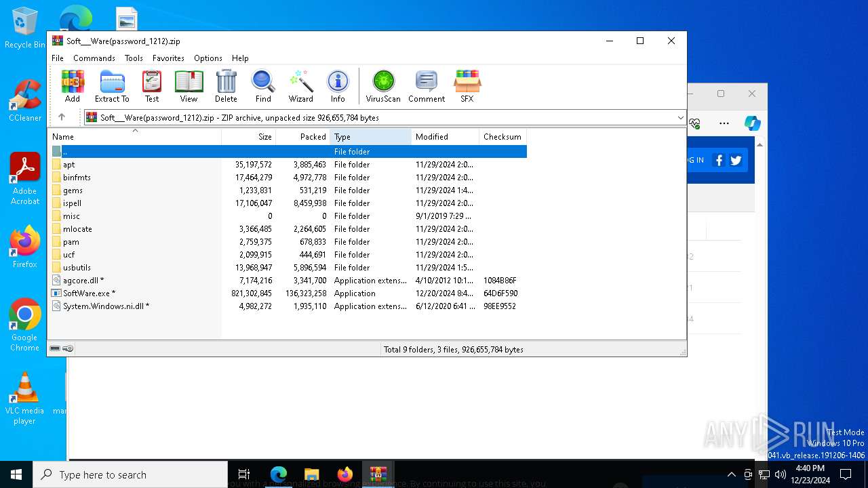
Task: Click the SFX toolbar icon
Action: click(x=467, y=86)
